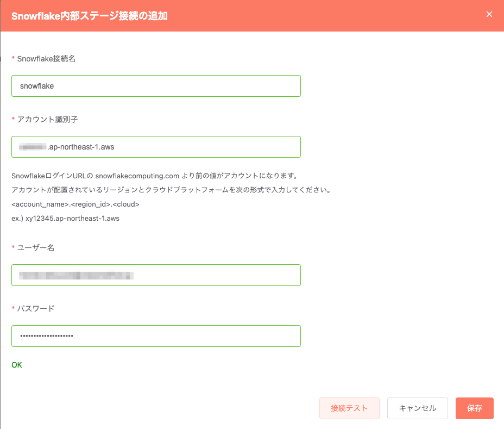Focus the アカウント識別子 input field

point(156,147)
